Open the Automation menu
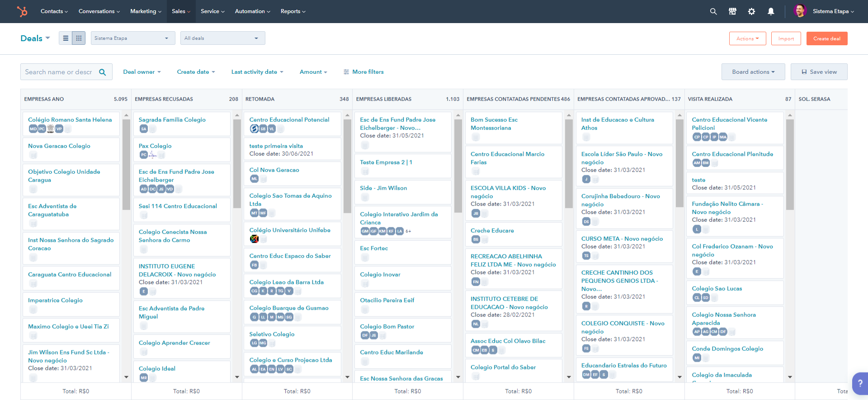The width and height of the screenshot is (868, 400). coord(252,11)
